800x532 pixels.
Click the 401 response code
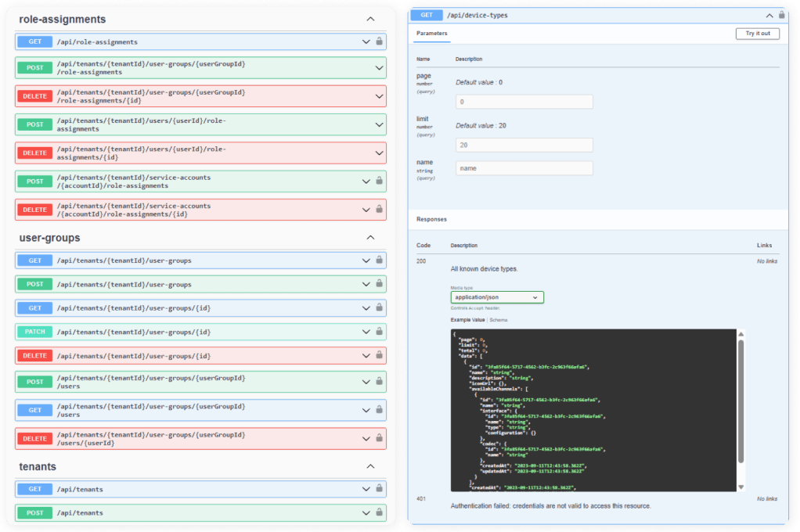(x=421, y=499)
